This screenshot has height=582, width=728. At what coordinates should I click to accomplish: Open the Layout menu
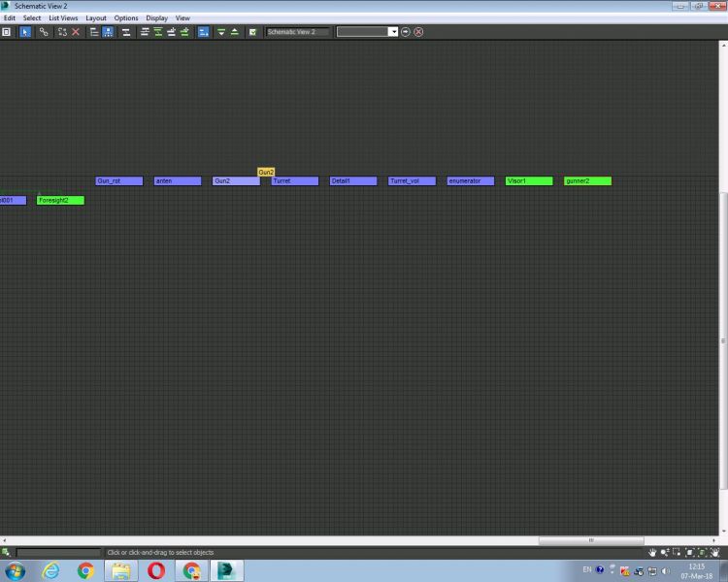[96, 18]
